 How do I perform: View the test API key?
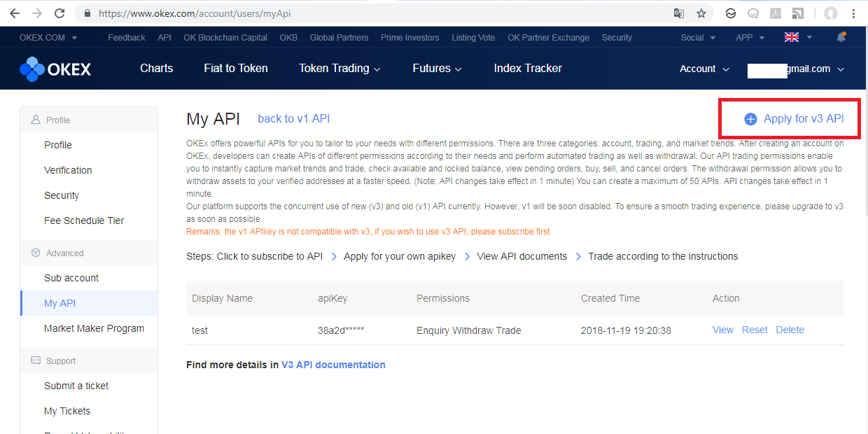[723, 330]
